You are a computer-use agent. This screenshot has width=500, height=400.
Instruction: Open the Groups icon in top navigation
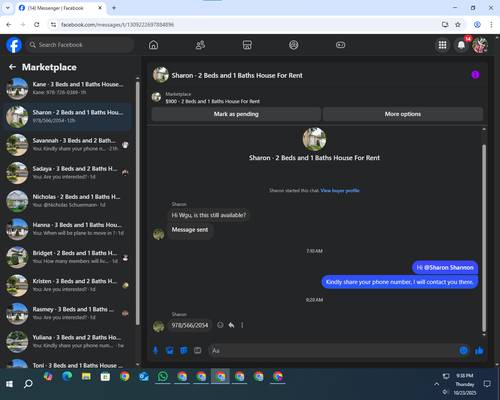pos(294,45)
